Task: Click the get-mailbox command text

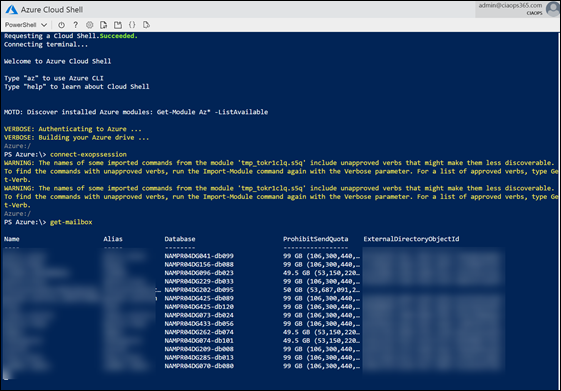Action: [71, 222]
